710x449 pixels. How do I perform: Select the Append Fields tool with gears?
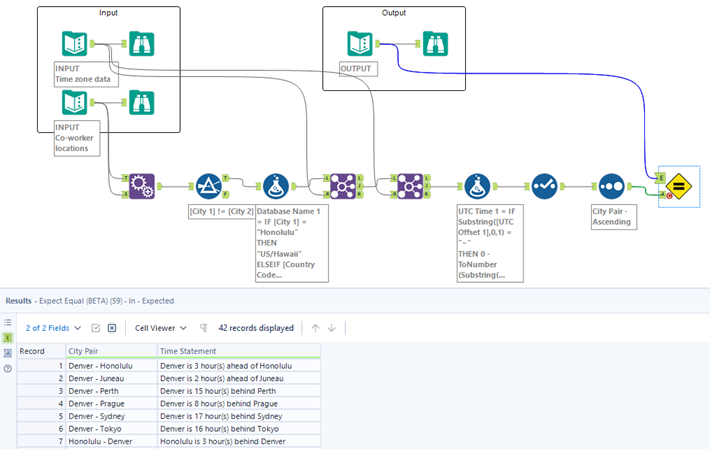tap(142, 186)
